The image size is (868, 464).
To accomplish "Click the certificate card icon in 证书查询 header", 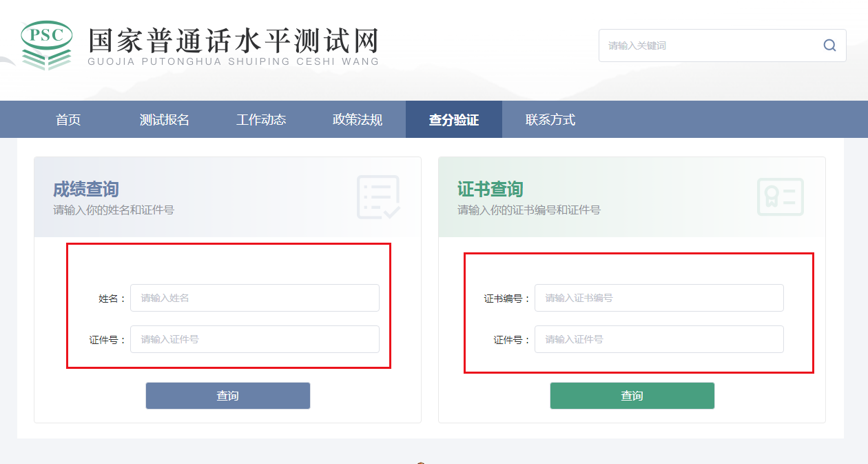I will pyautogui.click(x=780, y=197).
